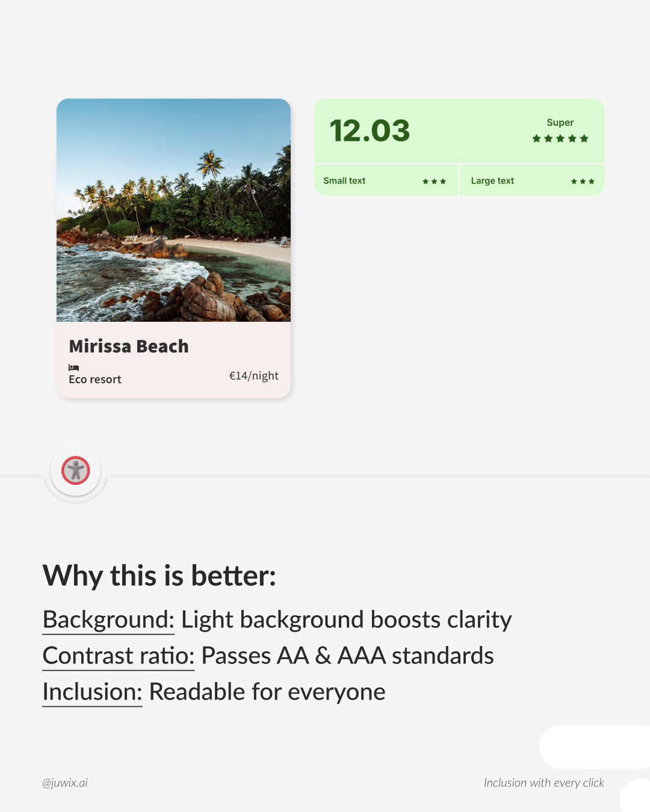Click the Mirissa Beach photo

173,211
